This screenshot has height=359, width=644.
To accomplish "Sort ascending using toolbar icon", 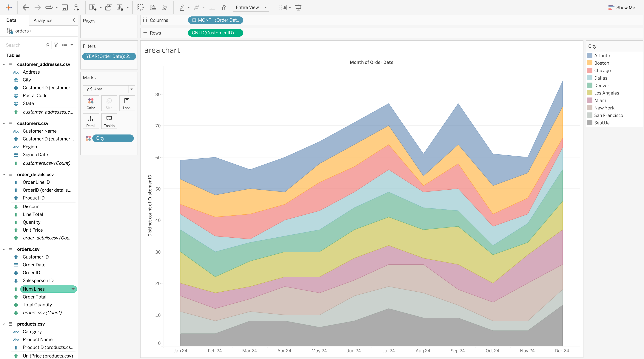I will point(153,7).
